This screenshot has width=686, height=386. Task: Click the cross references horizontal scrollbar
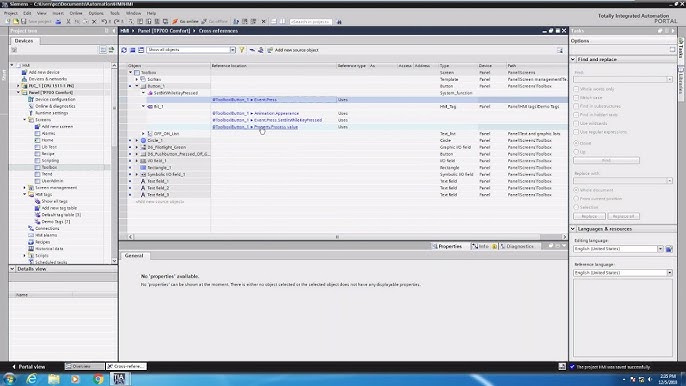coord(337,237)
